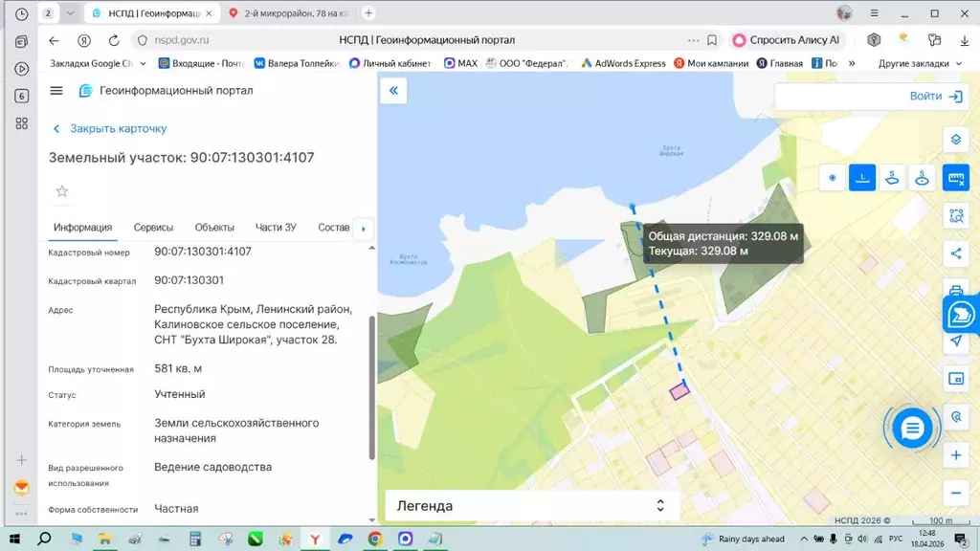This screenshot has height=551, width=980.
Task: Switch to the Сервисы tab
Action: click(x=153, y=228)
